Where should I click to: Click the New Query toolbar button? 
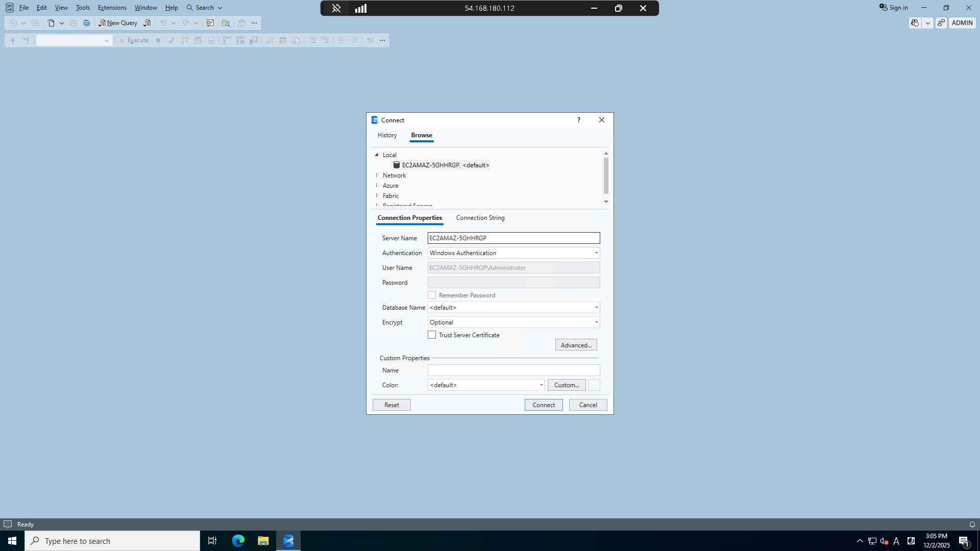(x=118, y=23)
